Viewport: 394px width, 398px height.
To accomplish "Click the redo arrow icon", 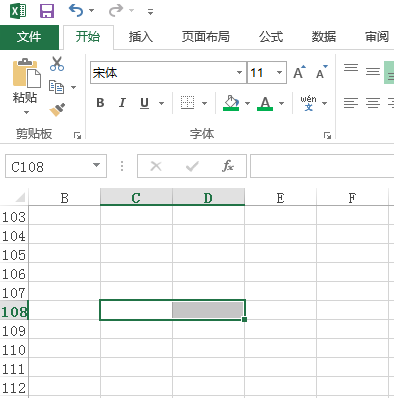I will click(116, 11).
